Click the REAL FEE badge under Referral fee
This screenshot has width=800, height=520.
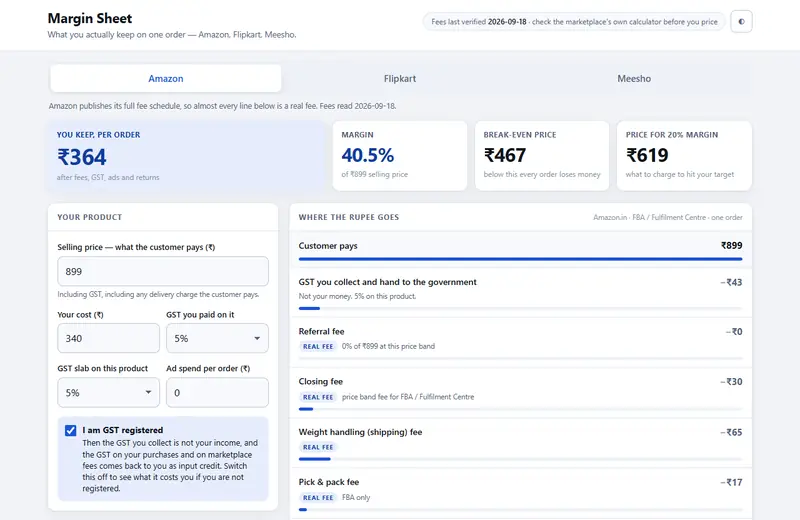pos(318,346)
